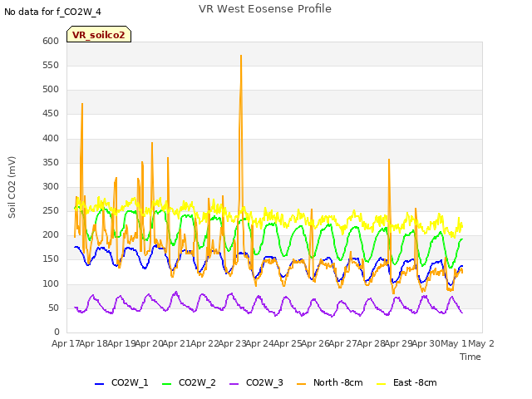Click the May 2 x-axis tick label
The height and width of the screenshot is (399, 532).
click(481, 343)
